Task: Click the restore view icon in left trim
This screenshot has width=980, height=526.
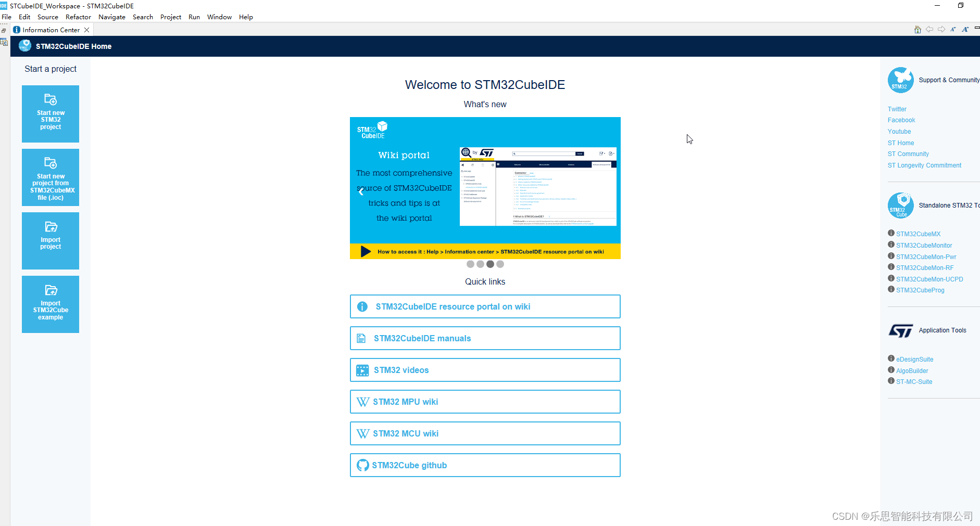Action: pyautogui.click(x=4, y=31)
